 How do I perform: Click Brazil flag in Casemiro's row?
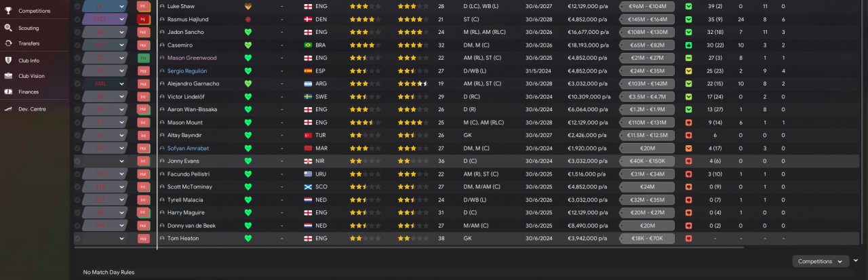[x=309, y=45]
